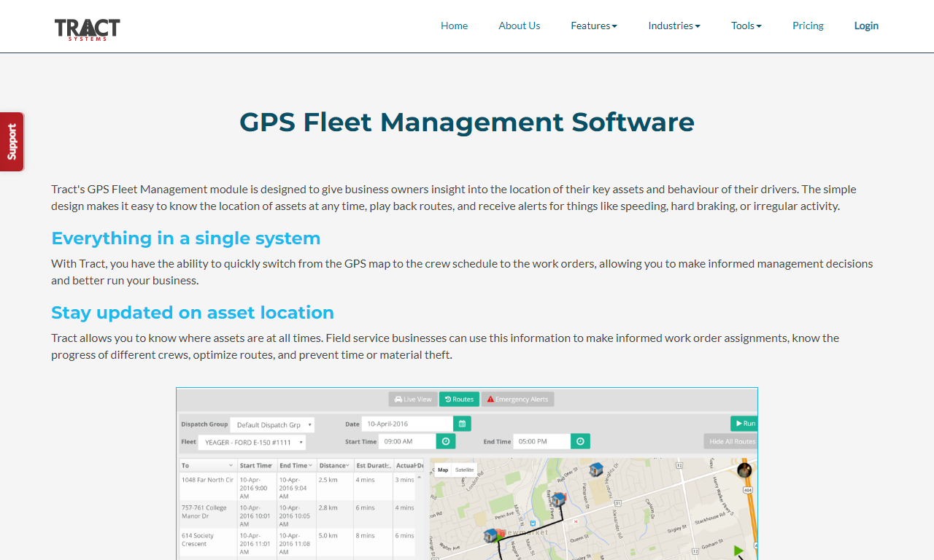Click the End Time clock icon
934x560 pixels.
pos(580,441)
